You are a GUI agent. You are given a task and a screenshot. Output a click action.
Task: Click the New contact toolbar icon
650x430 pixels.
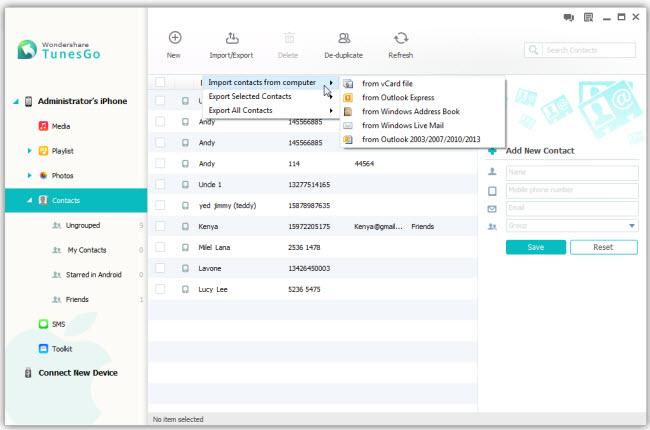[175, 38]
